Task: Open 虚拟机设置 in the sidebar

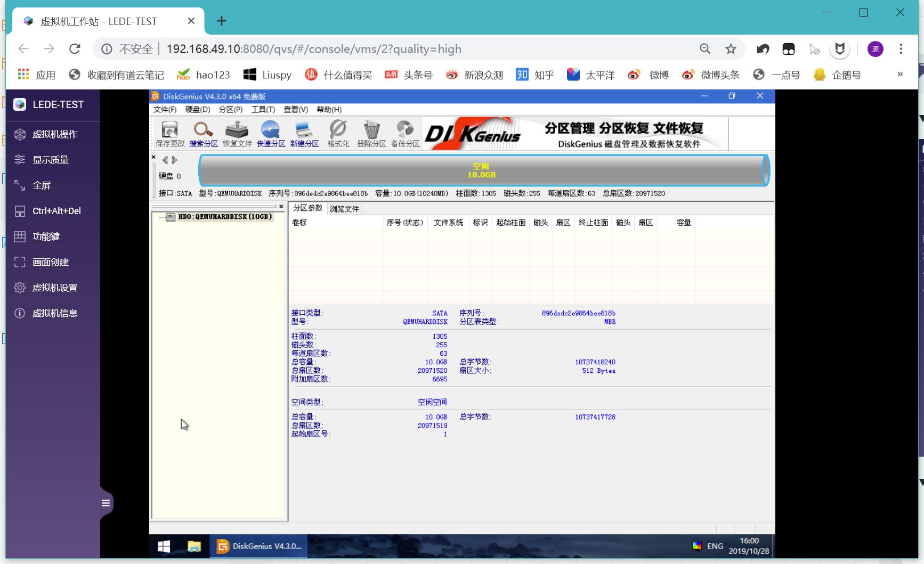Action: click(53, 288)
